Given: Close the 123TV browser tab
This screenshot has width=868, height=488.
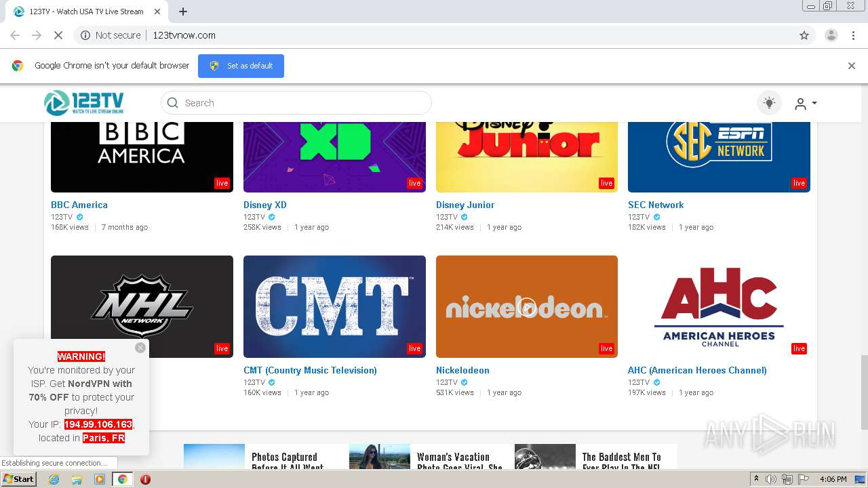Looking at the screenshot, I should (157, 12).
